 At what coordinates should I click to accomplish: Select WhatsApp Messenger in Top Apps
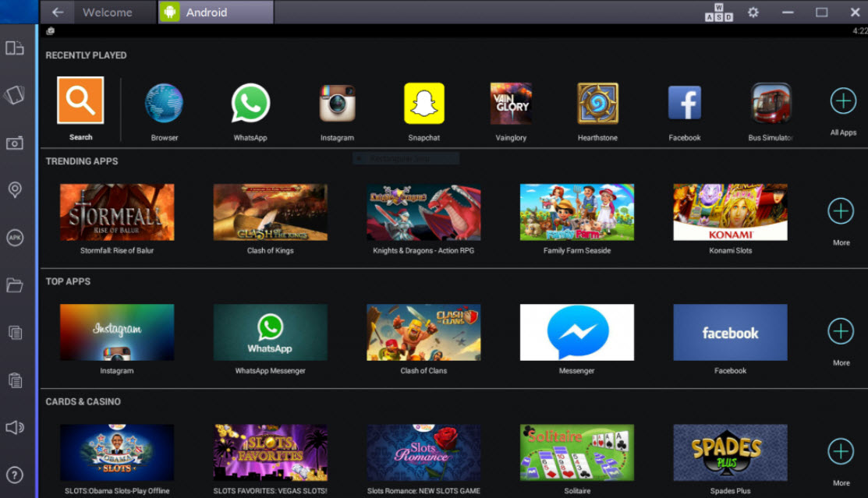tap(270, 332)
